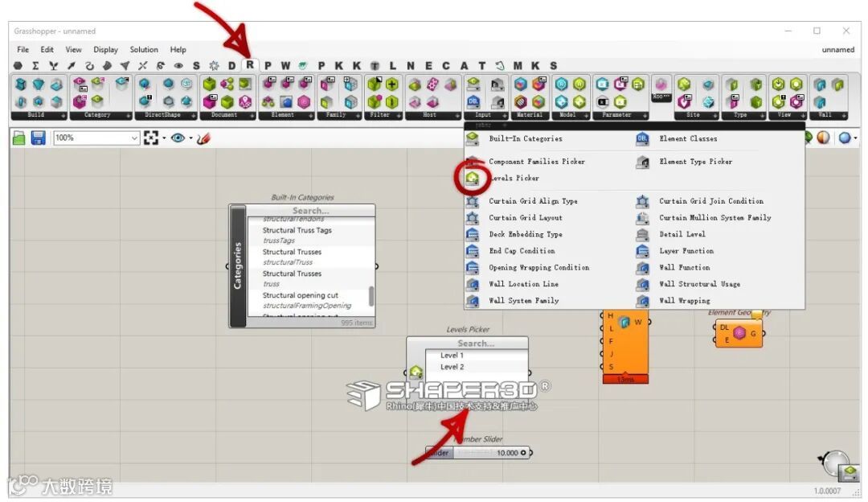Select Level 1 in Levels Picker
This screenshot has width=868, height=502.
[452, 355]
